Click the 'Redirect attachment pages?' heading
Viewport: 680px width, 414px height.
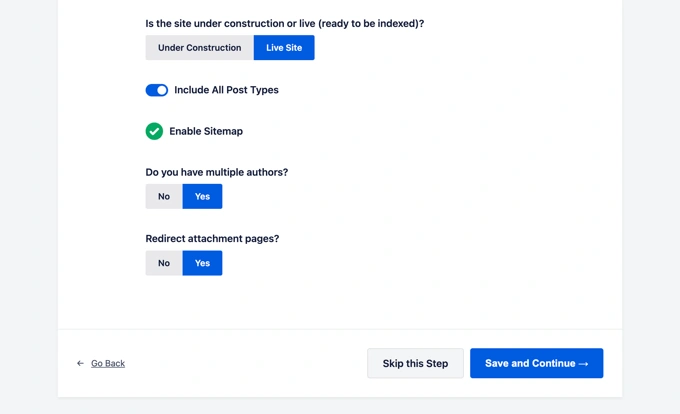212,239
